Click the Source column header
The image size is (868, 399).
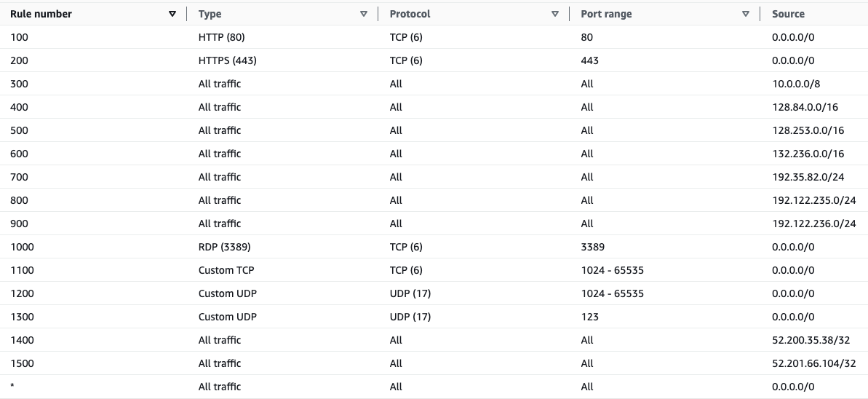tap(788, 14)
